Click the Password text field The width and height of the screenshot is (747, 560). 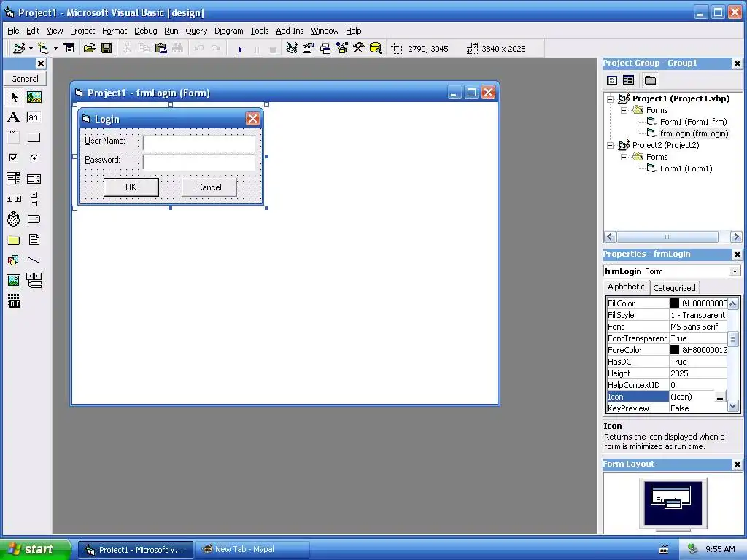tap(199, 162)
